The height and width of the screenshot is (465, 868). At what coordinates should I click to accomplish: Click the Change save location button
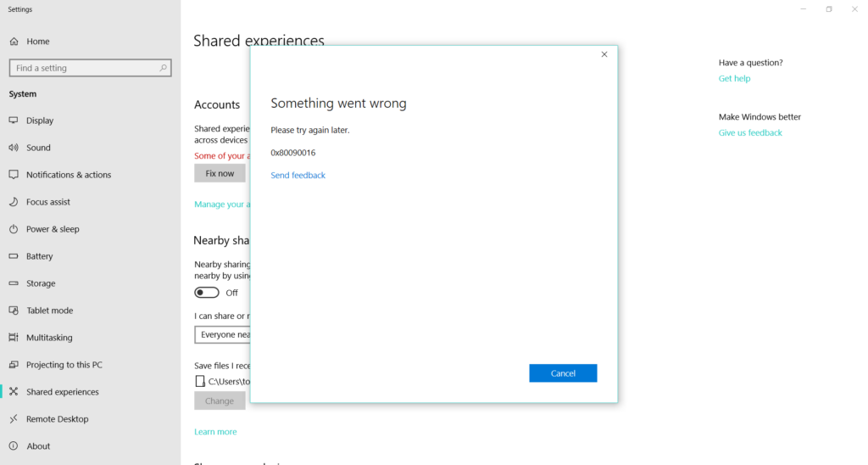tap(220, 401)
